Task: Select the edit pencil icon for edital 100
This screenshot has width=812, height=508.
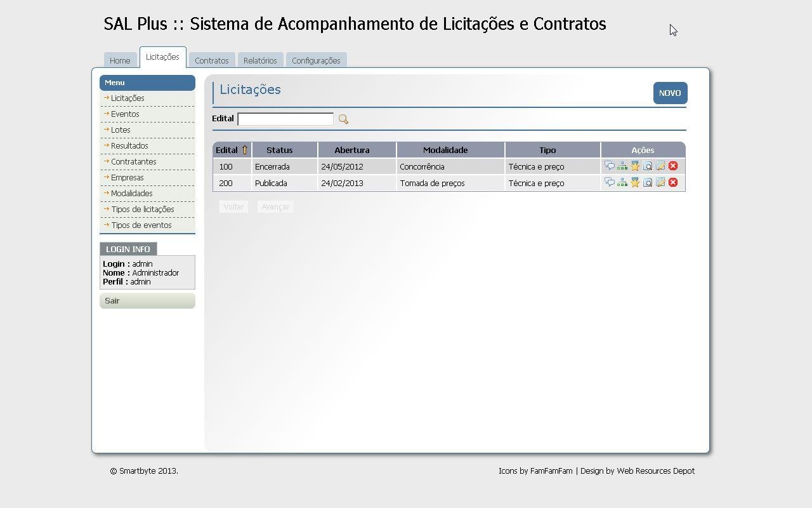Action: pos(660,166)
